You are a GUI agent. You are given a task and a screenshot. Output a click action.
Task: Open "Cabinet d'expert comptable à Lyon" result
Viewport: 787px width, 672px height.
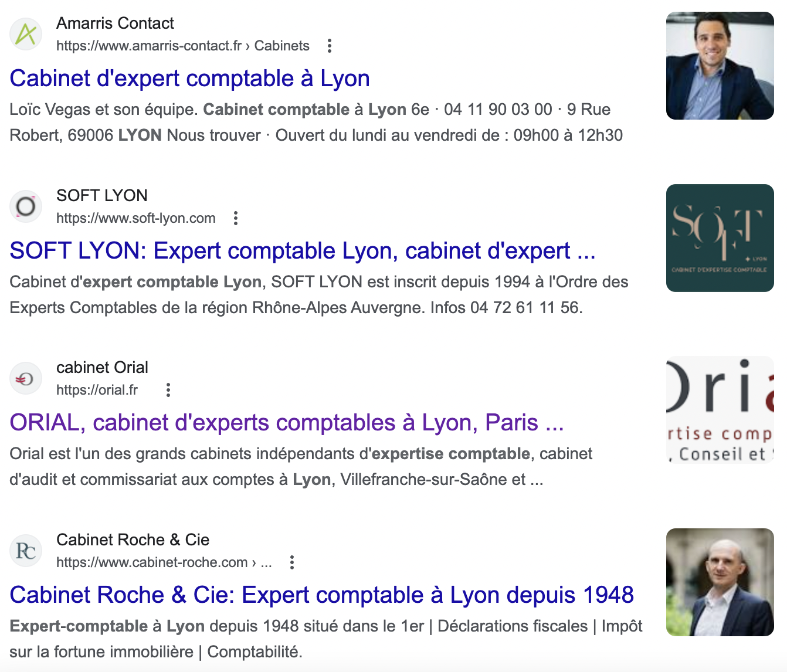(189, 78)
